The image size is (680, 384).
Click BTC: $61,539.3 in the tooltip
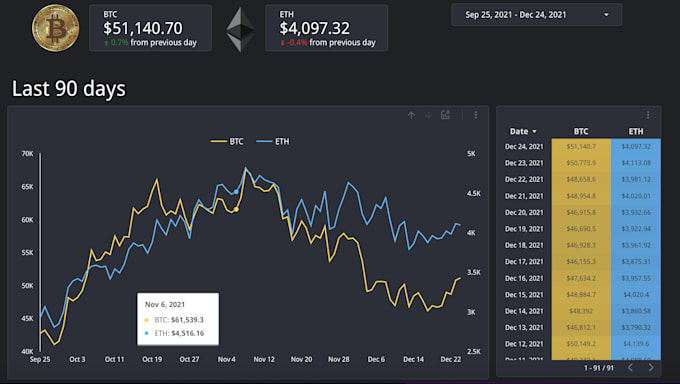(179, 320)
